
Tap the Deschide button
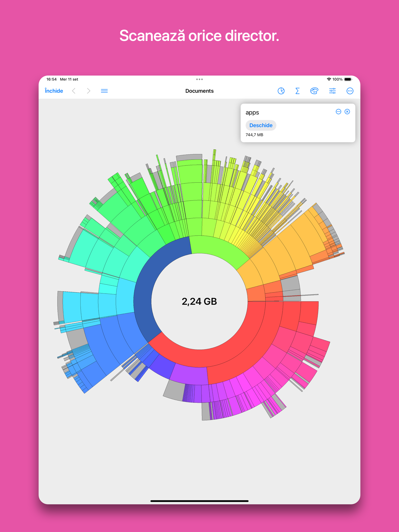[x=261, y=125]
